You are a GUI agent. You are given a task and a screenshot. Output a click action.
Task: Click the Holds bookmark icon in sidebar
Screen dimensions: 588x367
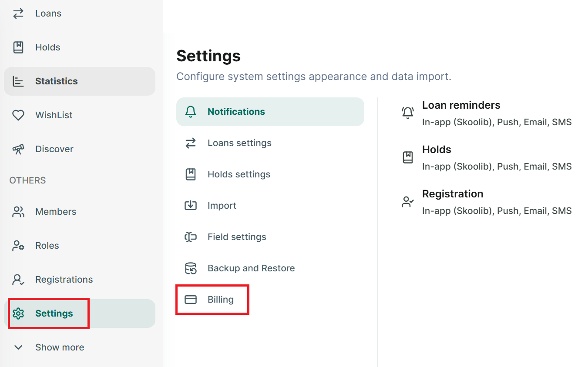pos(18,47)
